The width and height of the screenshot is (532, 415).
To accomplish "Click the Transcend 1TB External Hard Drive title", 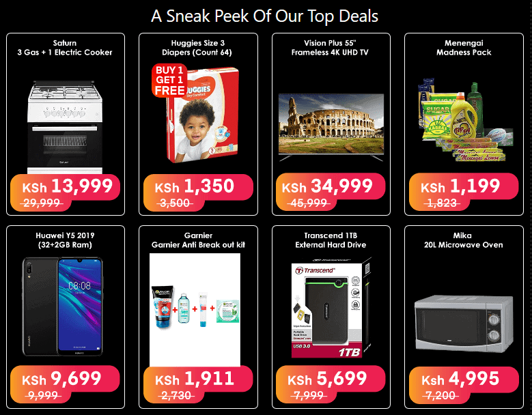I will 331,240.
